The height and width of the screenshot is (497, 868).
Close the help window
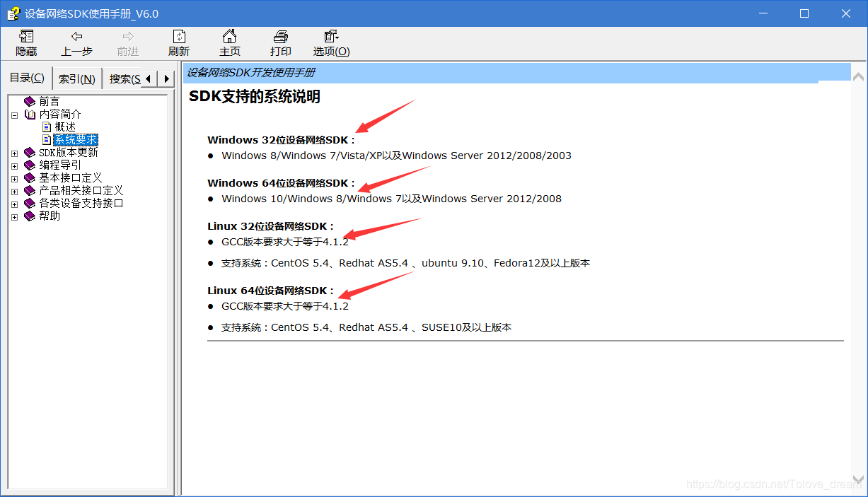846,13
